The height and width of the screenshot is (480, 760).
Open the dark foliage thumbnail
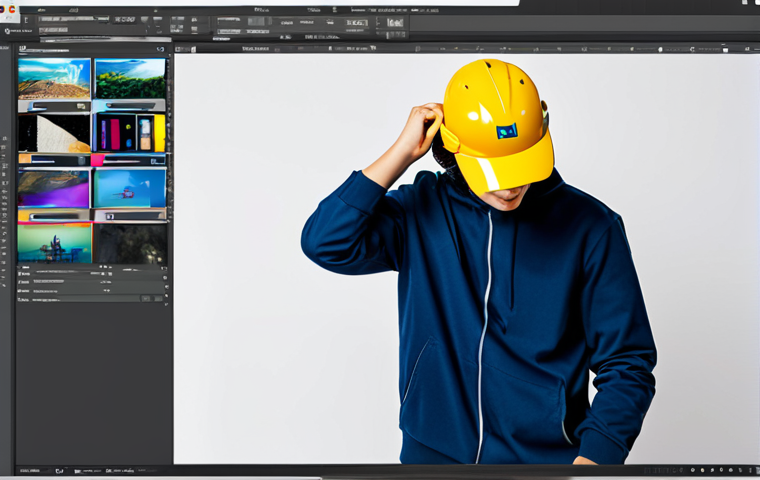(131, 244)
